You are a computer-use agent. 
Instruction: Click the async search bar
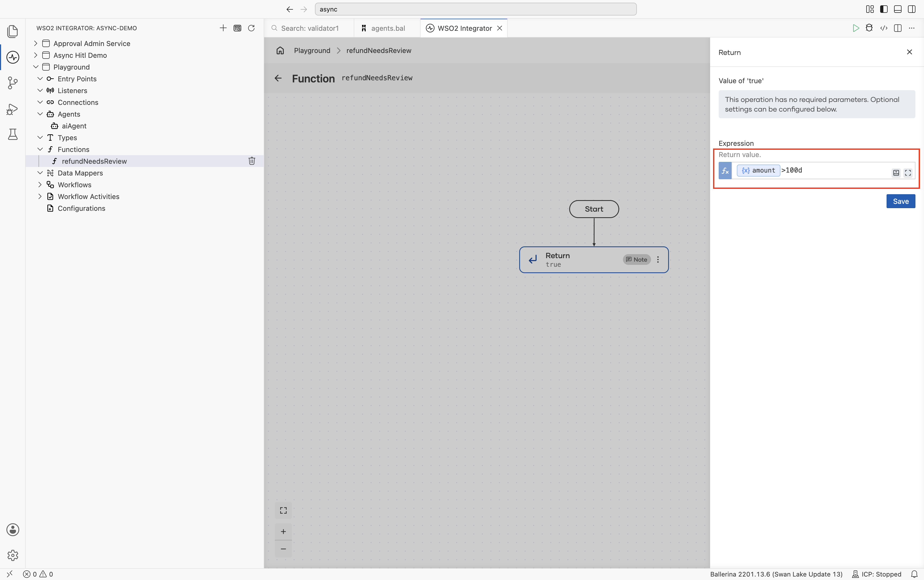tap(476, 9)
